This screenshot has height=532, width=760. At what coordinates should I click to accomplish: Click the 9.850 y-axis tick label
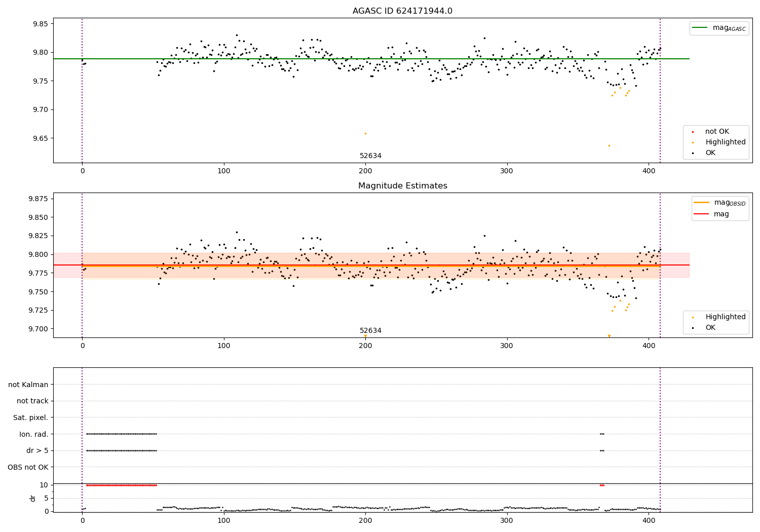click(39, 217)
